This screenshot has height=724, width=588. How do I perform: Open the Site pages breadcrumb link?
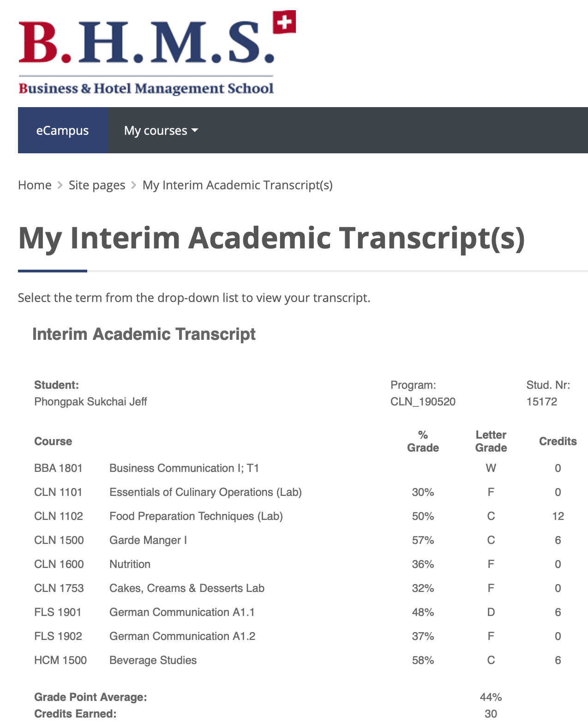tap(97, 185)
